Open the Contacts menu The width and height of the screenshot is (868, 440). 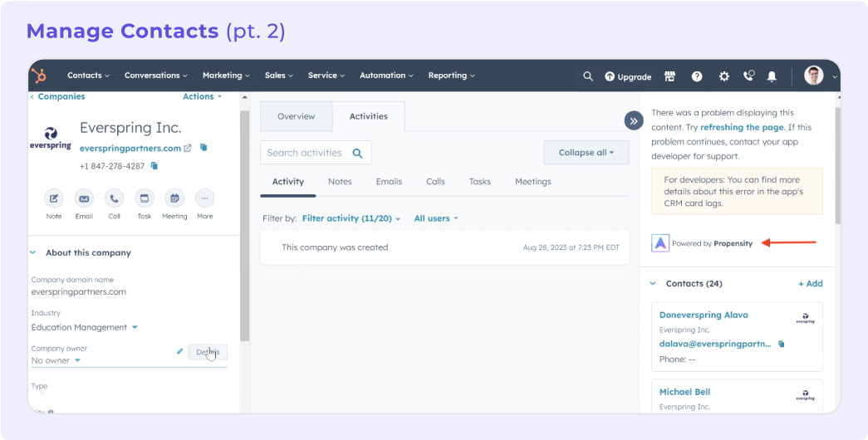coord(88,76)
